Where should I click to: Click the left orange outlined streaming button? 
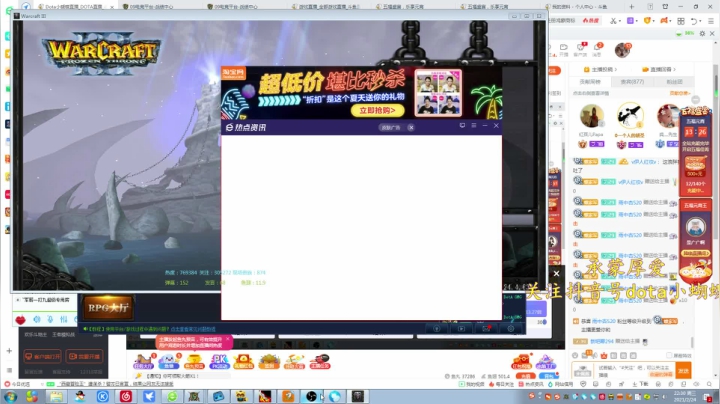coord(43,356)
